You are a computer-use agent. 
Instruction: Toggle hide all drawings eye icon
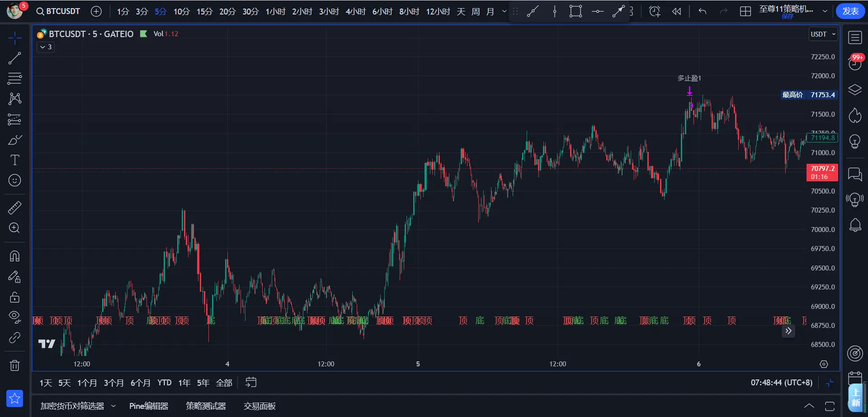(x=14, y=317)
